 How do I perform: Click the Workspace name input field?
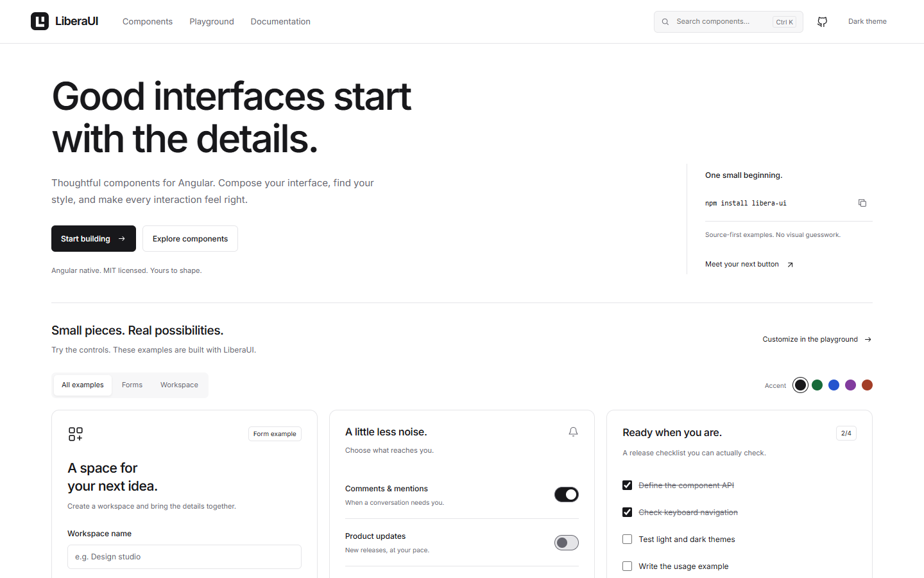click(x=184, y=557)
